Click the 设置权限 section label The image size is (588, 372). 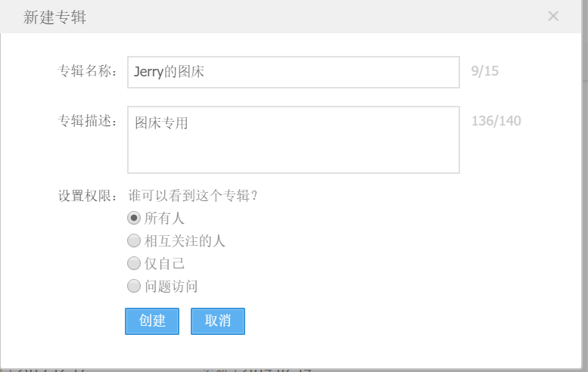click(x=89, y=196)
